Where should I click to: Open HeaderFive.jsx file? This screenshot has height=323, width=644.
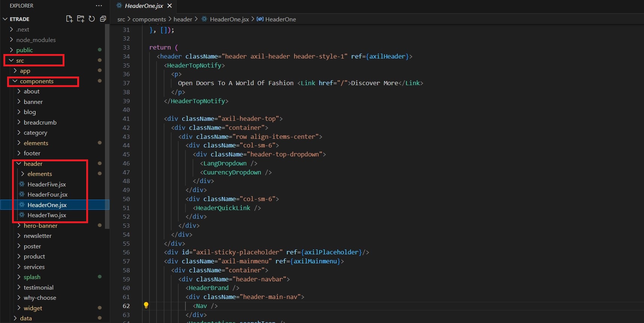coord(46,184)
